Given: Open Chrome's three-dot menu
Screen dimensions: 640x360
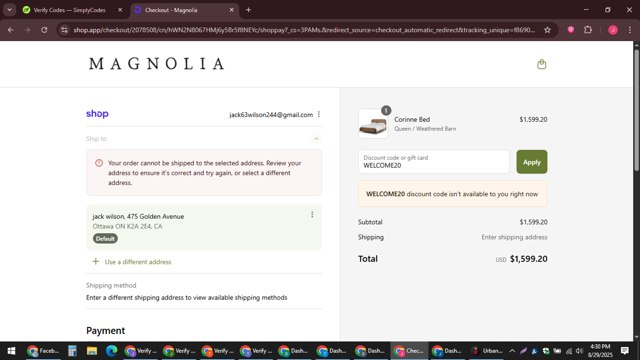Looking at the screenshot, I should tap(630, 30).
